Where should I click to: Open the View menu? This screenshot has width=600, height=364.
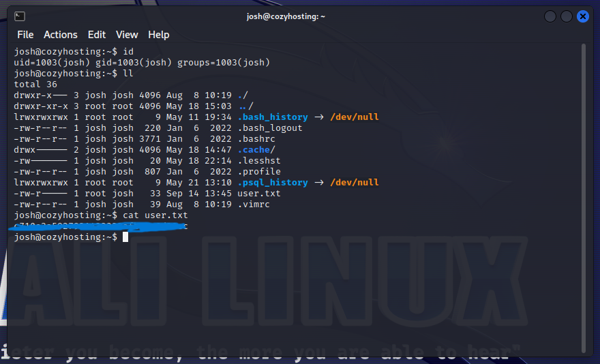pyautogui.click(x=127, y=35)
